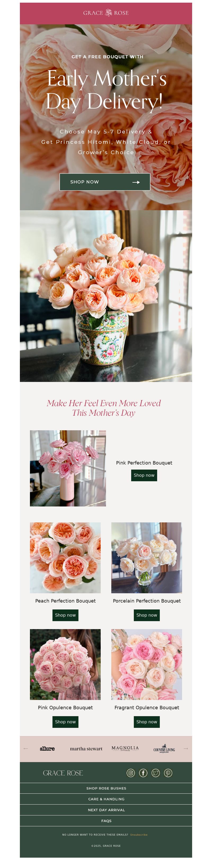Shop now for Pink Perfection Bouquet

(x=144, y=475)
